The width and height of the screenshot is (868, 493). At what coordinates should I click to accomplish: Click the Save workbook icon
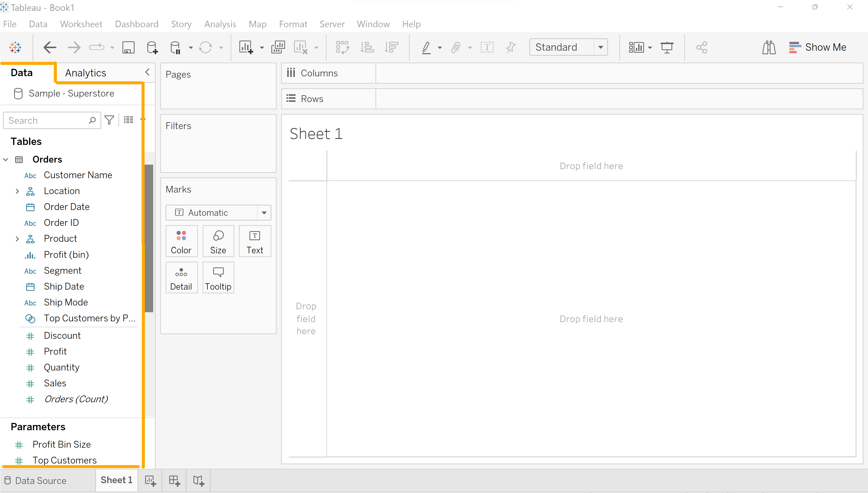coord(128,47)
